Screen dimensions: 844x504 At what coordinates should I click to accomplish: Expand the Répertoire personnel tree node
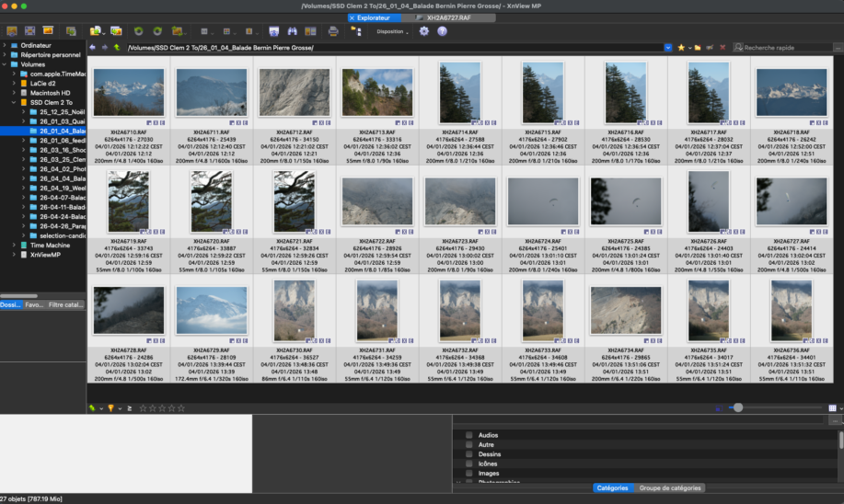5,55
